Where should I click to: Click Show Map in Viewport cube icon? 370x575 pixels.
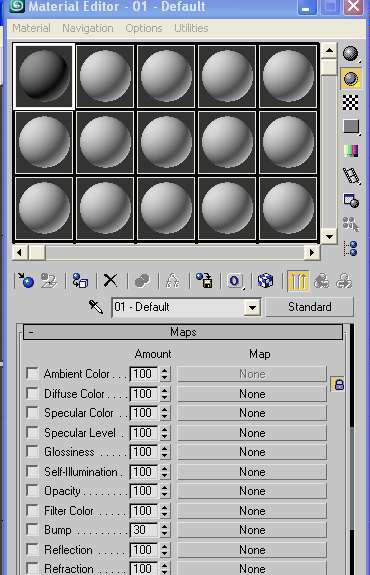[x=265, y=281]
